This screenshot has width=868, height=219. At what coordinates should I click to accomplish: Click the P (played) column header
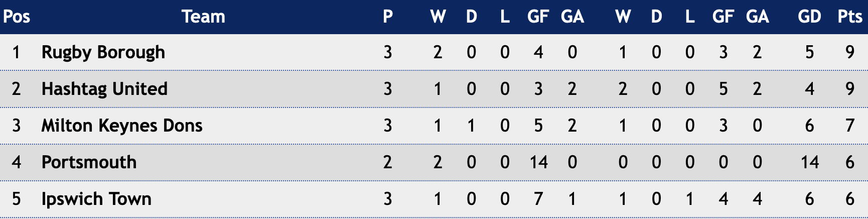(387, 17)
